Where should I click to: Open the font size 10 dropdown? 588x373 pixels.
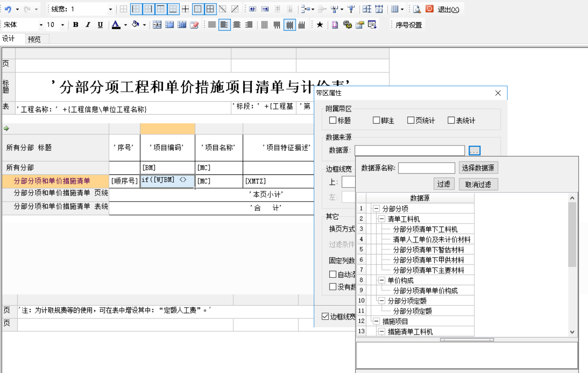pyautogui.click(x=62, y=25)
